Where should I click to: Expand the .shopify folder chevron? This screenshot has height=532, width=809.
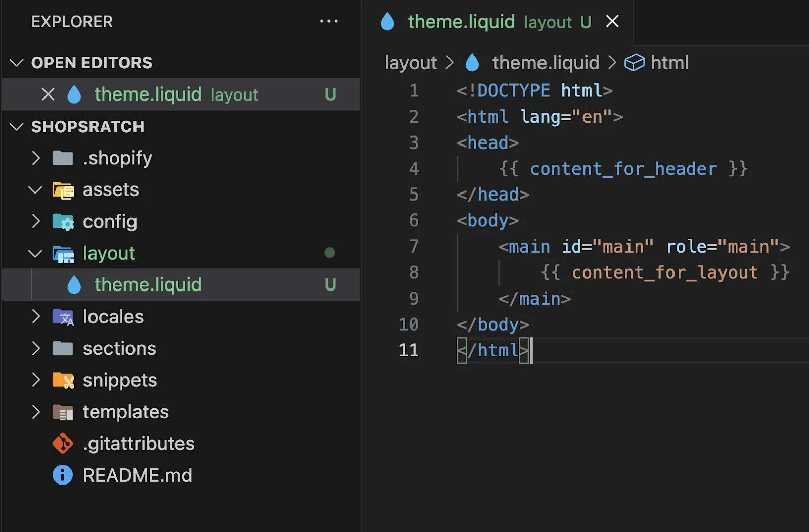point(35,158)
